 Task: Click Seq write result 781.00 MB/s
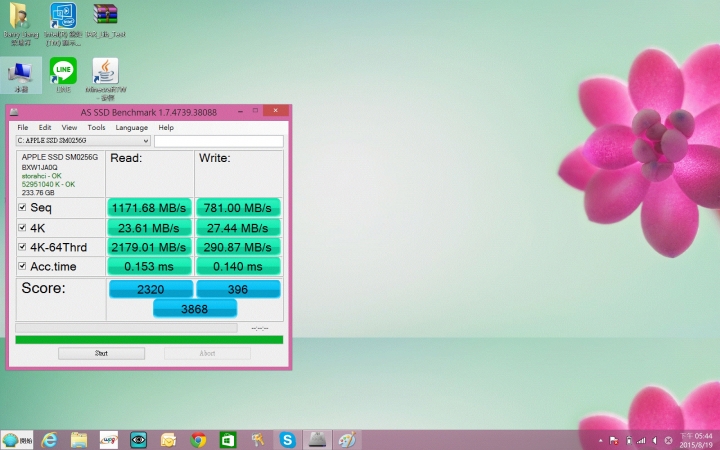[238, 208]
